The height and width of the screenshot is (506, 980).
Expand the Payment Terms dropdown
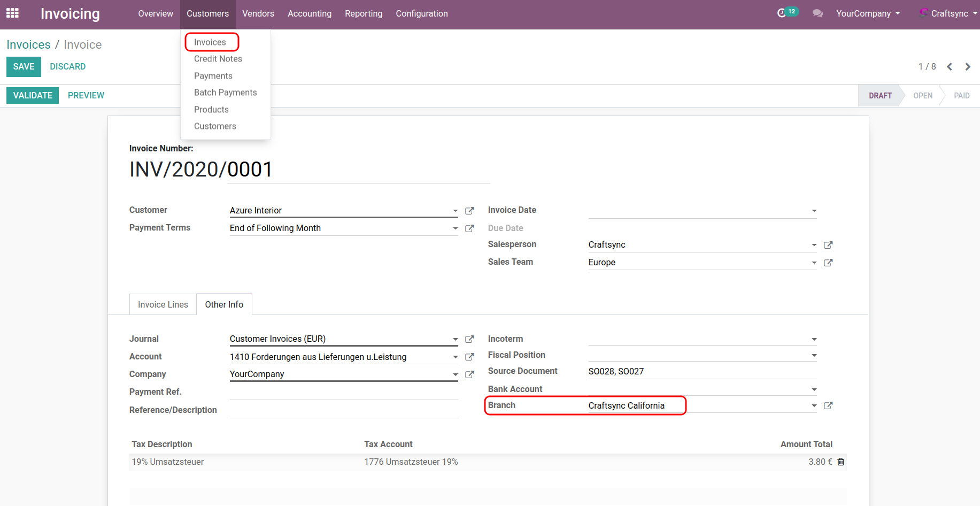[455, 228]
